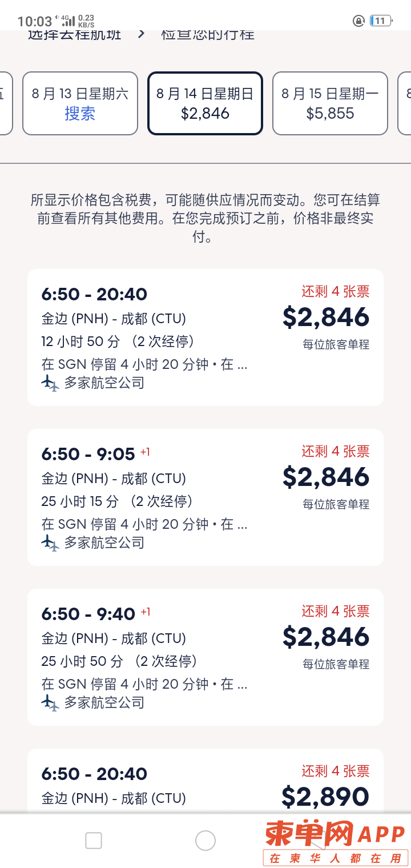This screenshot has height=868, width=411.
Task: Expand truncated SGN layover text on first flight
Action: 144,364
